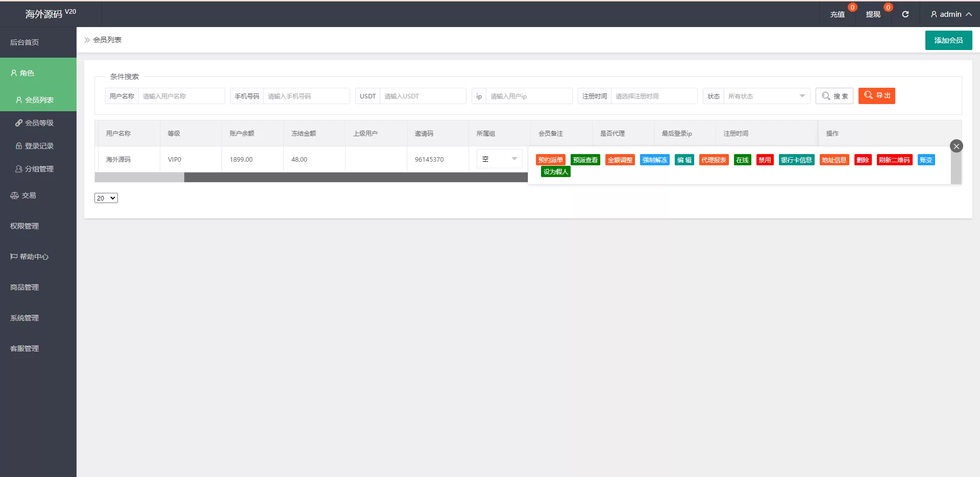Open the 所属组 group dropdown in row
This screenshot has height=477, width=980.
(x=499, y=159)
